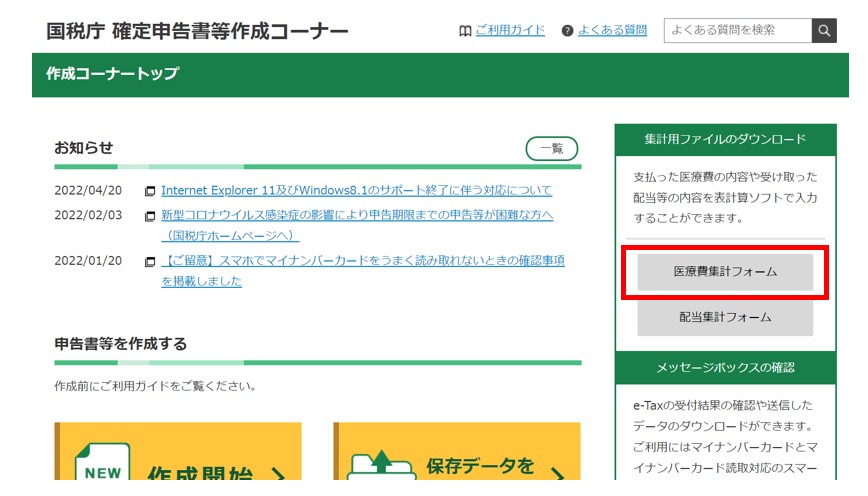
Task: Open the 新型コロナウイルス感染症 filing deadline notice
Action: click(x=357, y=225)
